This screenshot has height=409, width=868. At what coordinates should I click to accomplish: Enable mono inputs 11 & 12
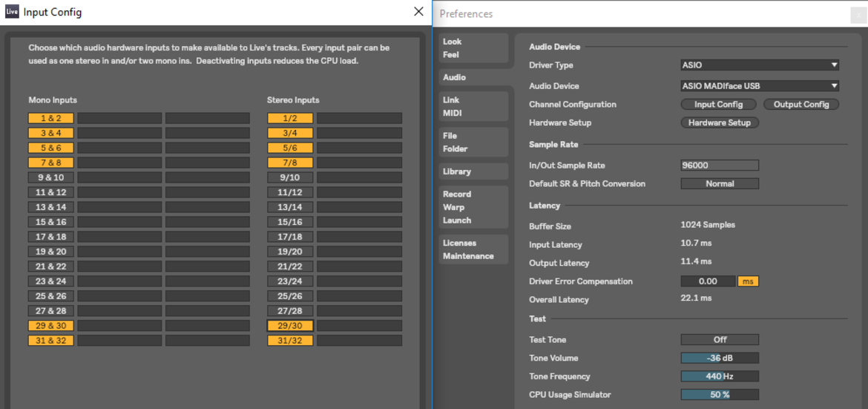coord(51,192)
